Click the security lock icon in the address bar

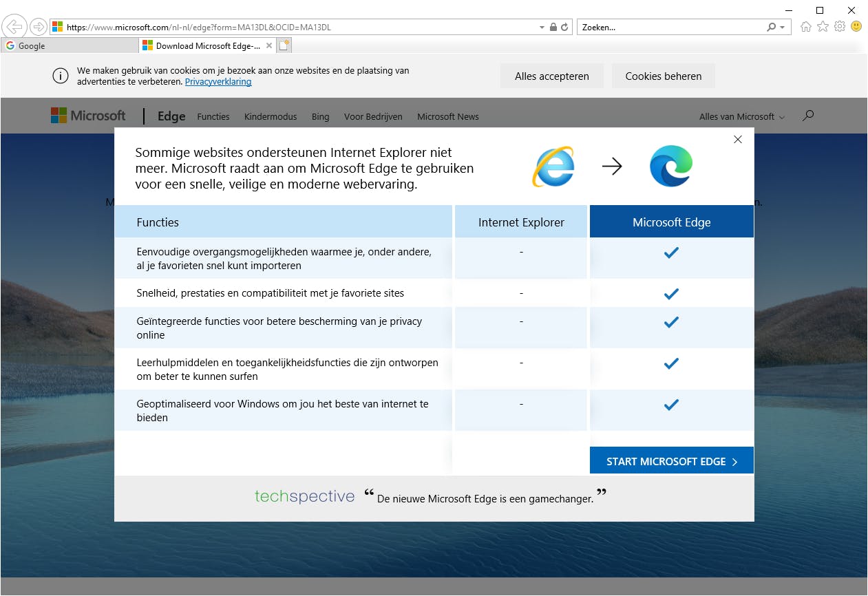[x=553, y=28]
